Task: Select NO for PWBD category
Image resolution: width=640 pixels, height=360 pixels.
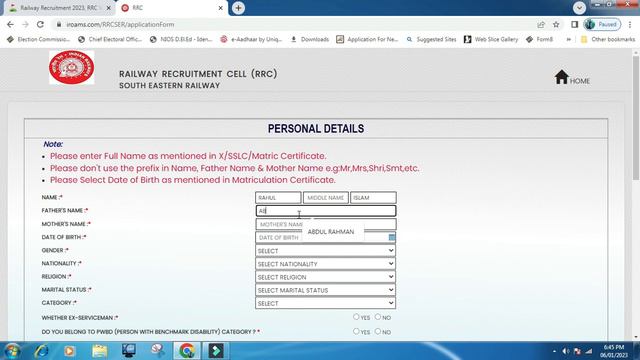Action: [378, 331]
